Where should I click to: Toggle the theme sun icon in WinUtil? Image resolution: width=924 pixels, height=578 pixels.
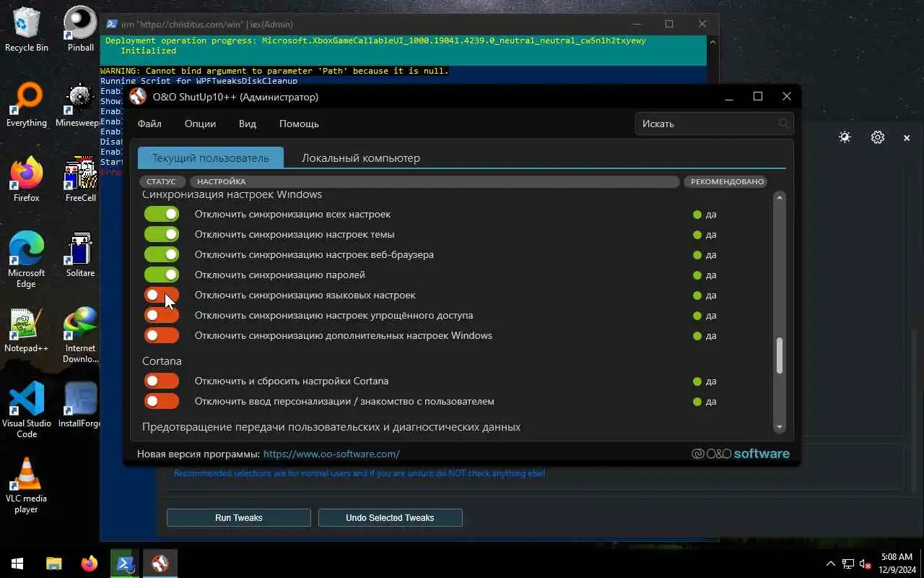tap(845, 137)
